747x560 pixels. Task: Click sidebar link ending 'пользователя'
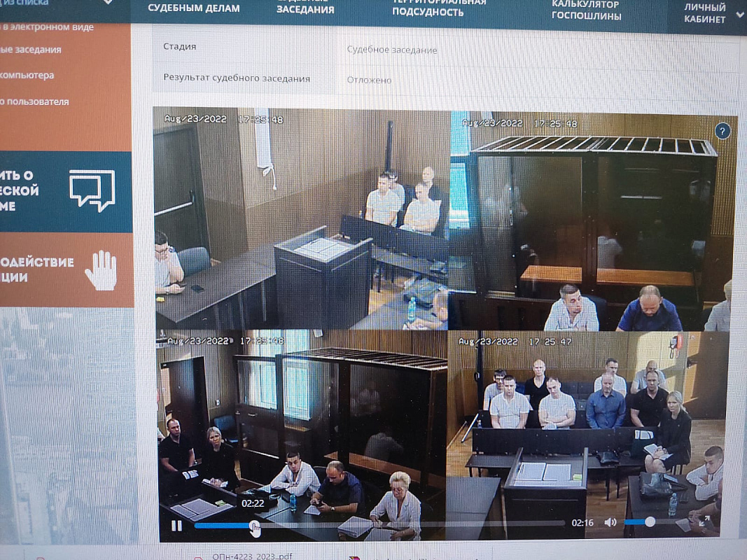pyautogui.click(x=34, y=101)
